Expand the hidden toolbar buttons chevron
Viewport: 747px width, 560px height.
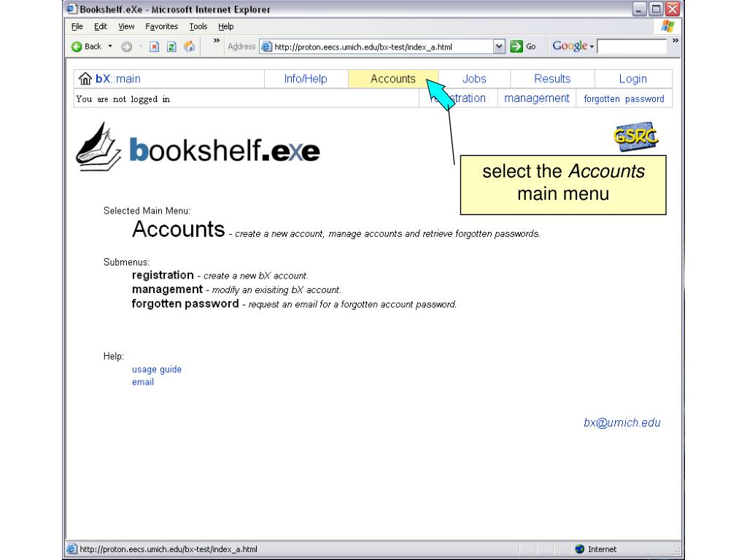[216, 41]
